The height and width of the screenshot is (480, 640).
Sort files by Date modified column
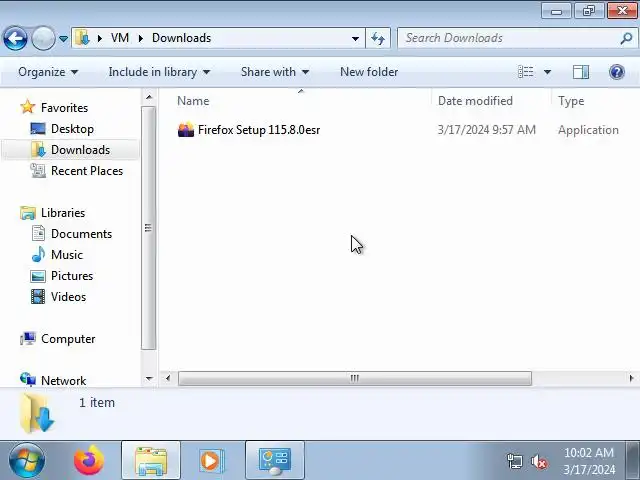(475, 101)
